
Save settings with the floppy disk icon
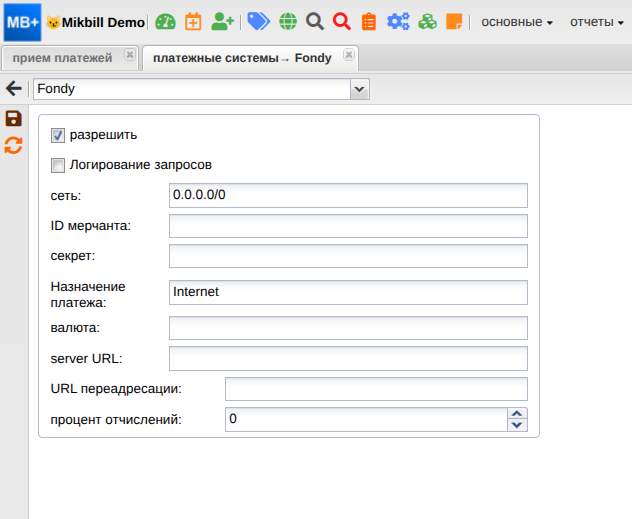click(13, 119)
